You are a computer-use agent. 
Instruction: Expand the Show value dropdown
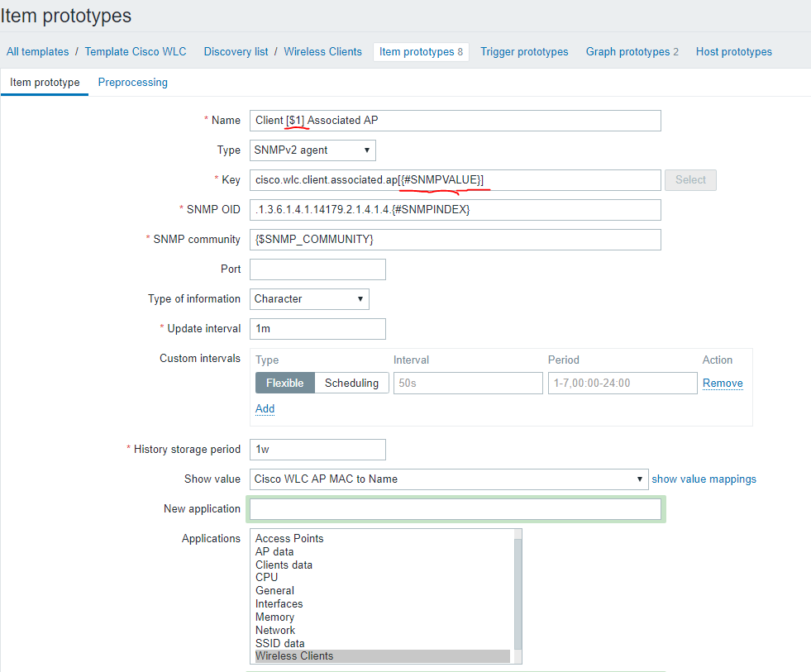point(449,479)
